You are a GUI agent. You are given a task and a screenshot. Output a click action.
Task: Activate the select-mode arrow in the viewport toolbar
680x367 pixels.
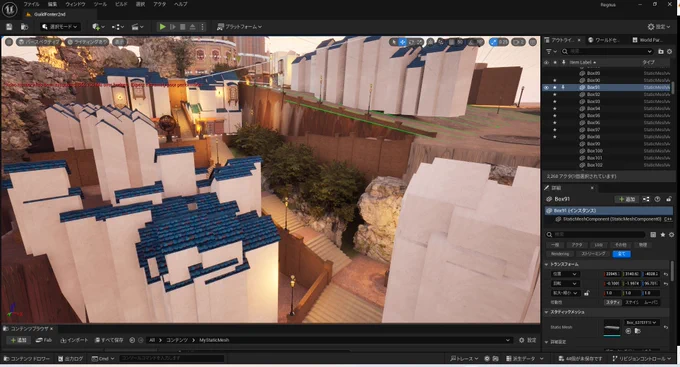pyautogui.click(x=394, y=42)
